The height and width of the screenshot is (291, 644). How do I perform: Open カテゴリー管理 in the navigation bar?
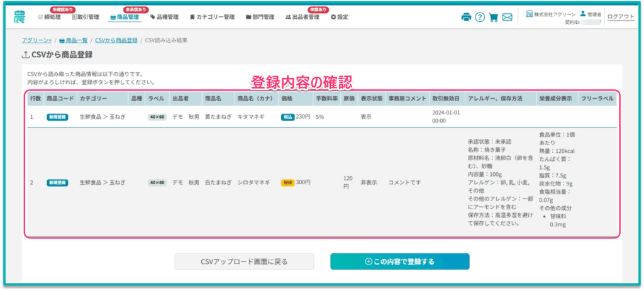(211, 17)
